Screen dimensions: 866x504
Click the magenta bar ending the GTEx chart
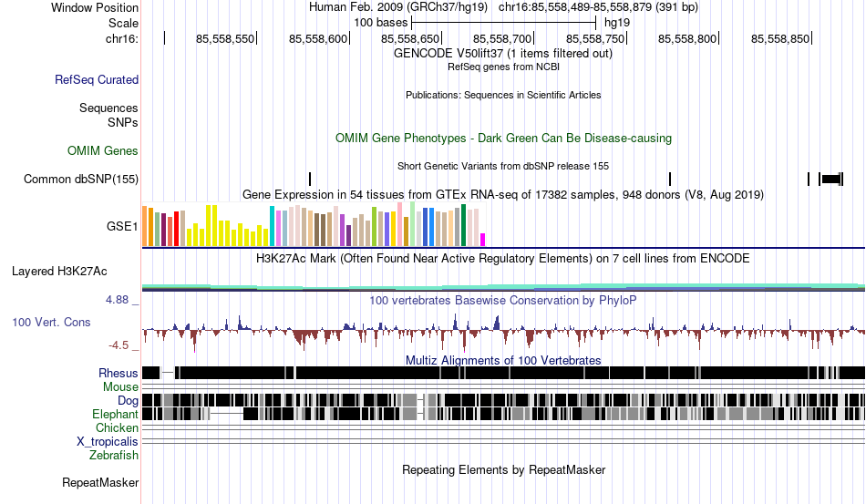click(483, 240)
